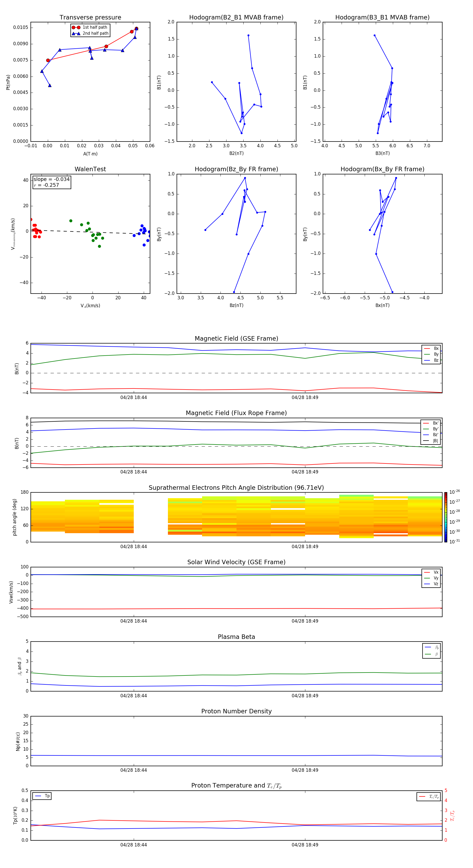Click the 'Plasma Beta' panel title
This screenshot has height=868, width=473.
pyautogui.click(x=236, y=637)
